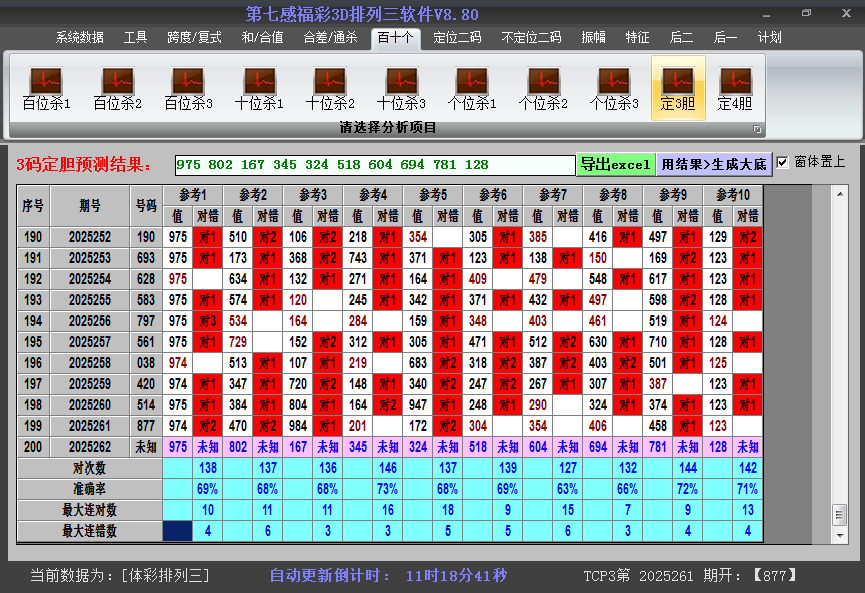Expand the ribbon group dialog launcher
865x593 pixels.
(x=757, y=129)
